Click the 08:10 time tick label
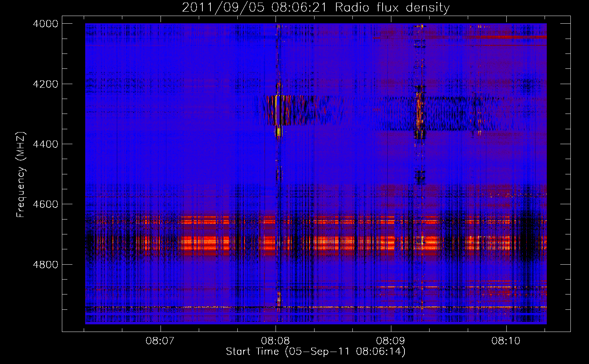 tap(506, 341)
